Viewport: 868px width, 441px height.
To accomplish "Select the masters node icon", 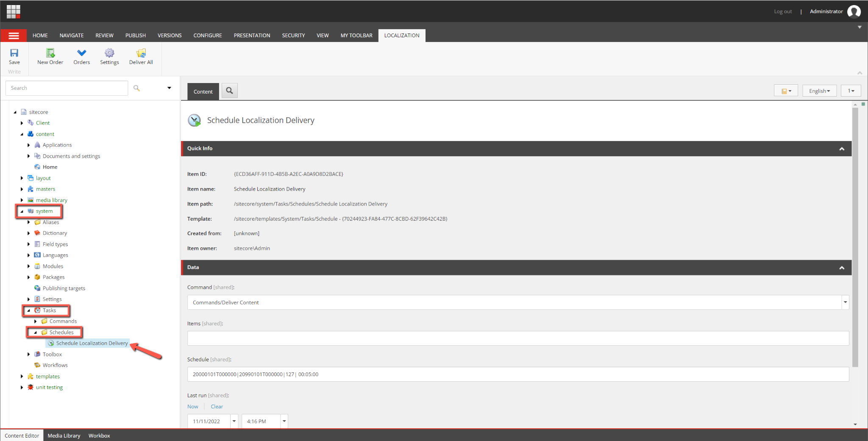I will (31, 189).
